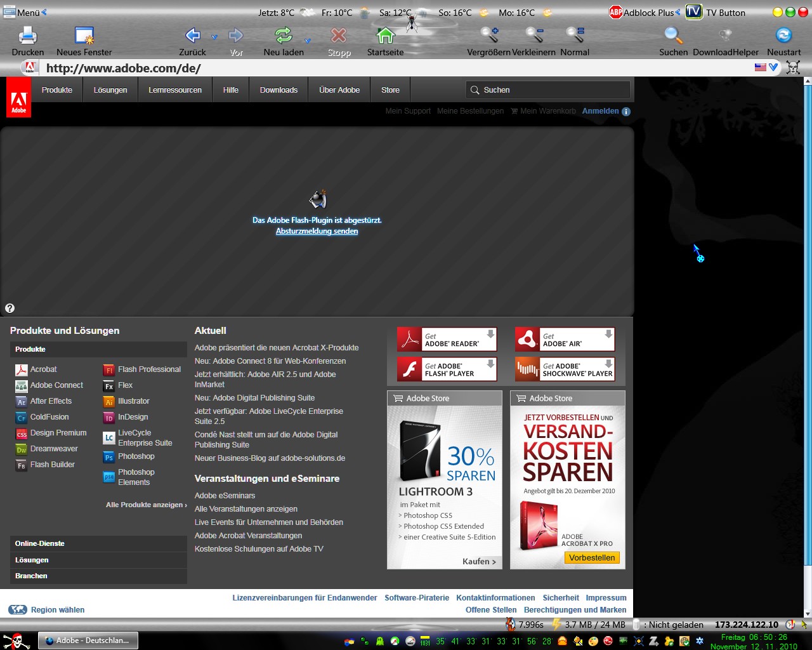812x650 pixels.
Task: Click the Suchen search field on the Adobe page
Action: [x=548, y=90]
